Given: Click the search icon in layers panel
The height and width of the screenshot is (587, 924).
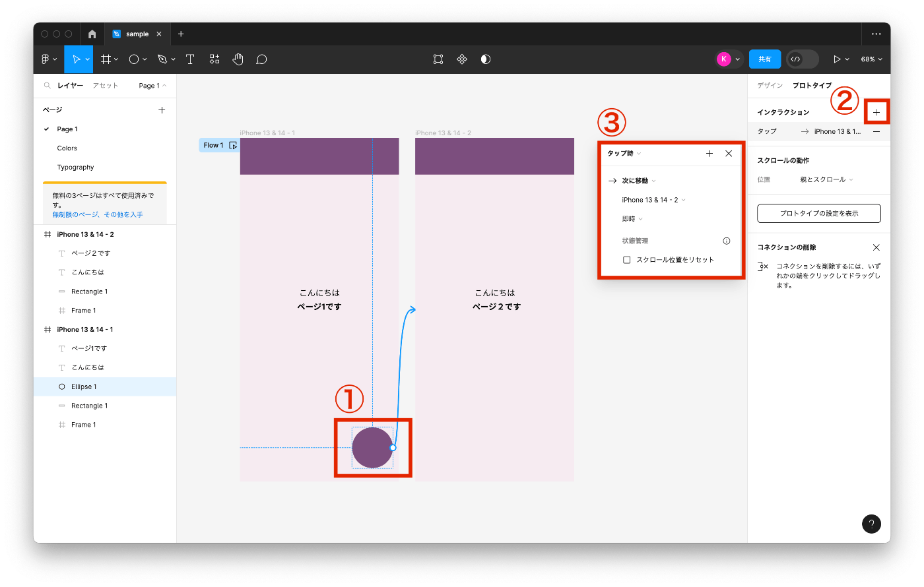Looking at the screenshot, I should pyautogui.click(x=48, y=86).
